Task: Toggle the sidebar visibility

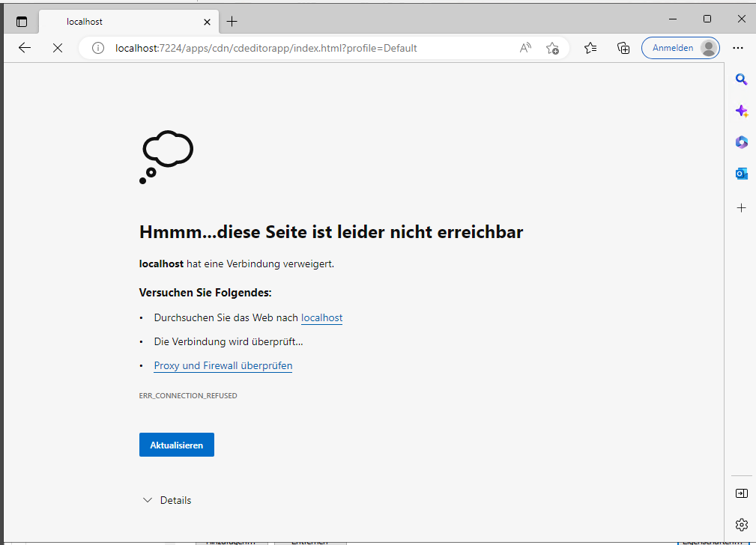Action: coord(741,493)
